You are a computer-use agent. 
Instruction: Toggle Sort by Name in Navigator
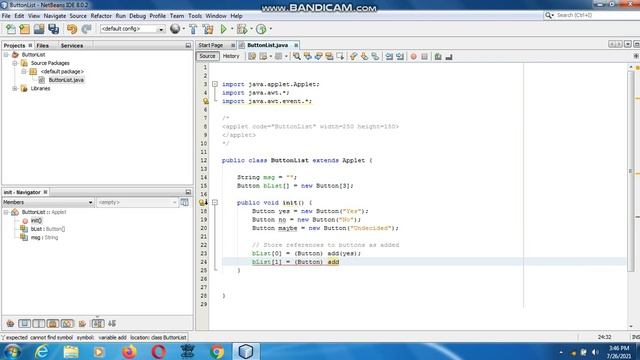(x=98, y=324)
